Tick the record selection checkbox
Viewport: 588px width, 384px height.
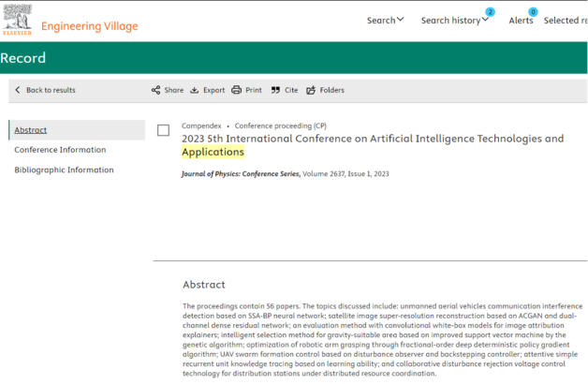[x=163, y=130]
